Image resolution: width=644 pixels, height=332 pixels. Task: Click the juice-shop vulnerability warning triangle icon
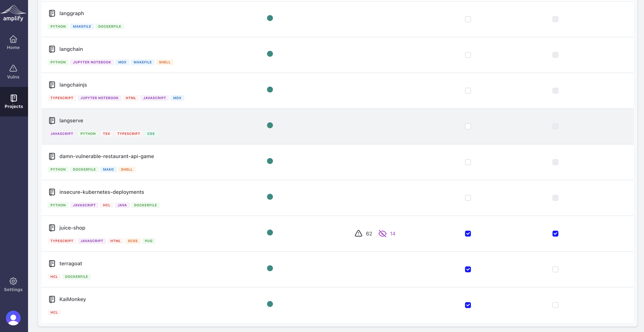[358, 233]
